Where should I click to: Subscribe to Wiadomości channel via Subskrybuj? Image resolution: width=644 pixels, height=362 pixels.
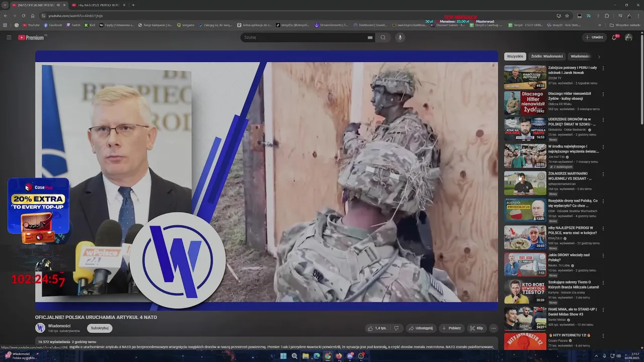100,328
